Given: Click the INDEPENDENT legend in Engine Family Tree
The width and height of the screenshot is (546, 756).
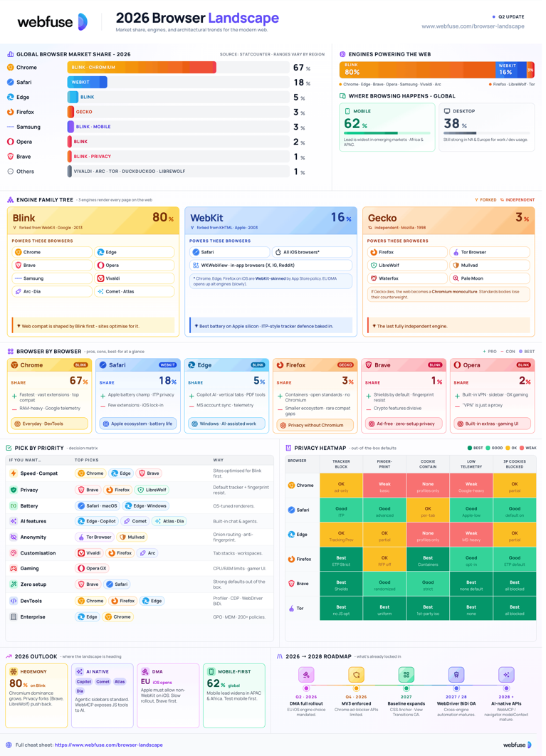Looking at the screenshot, I should tap(518, 199).
